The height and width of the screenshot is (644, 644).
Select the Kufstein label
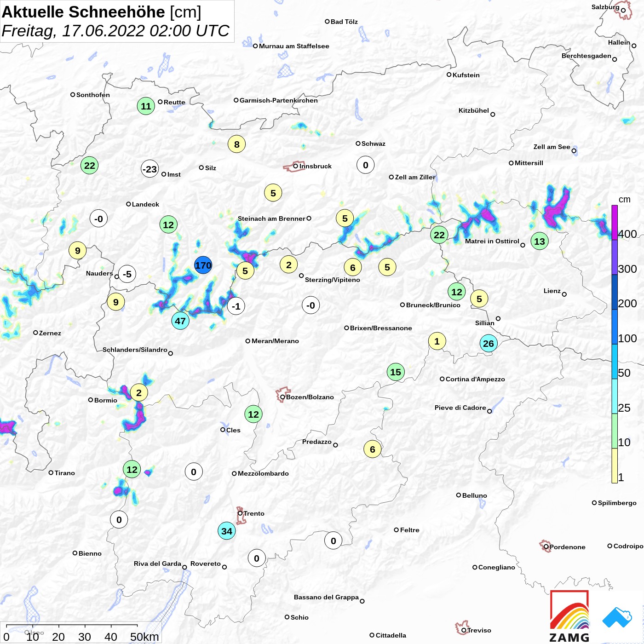(x=466, y=75)
